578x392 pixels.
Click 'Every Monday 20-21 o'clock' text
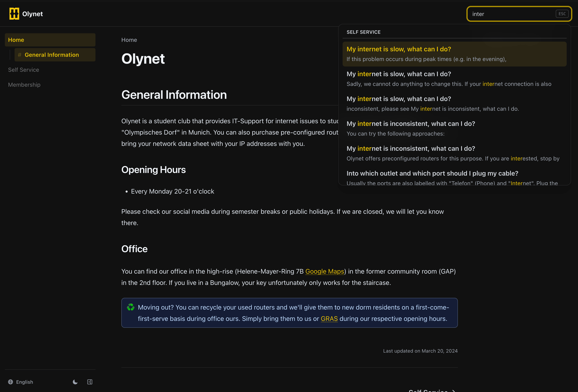172,191
